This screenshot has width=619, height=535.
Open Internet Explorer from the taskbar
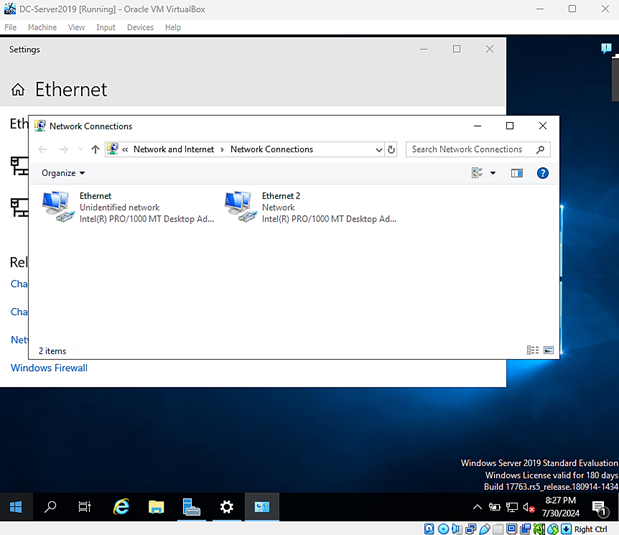pos(121,507)
